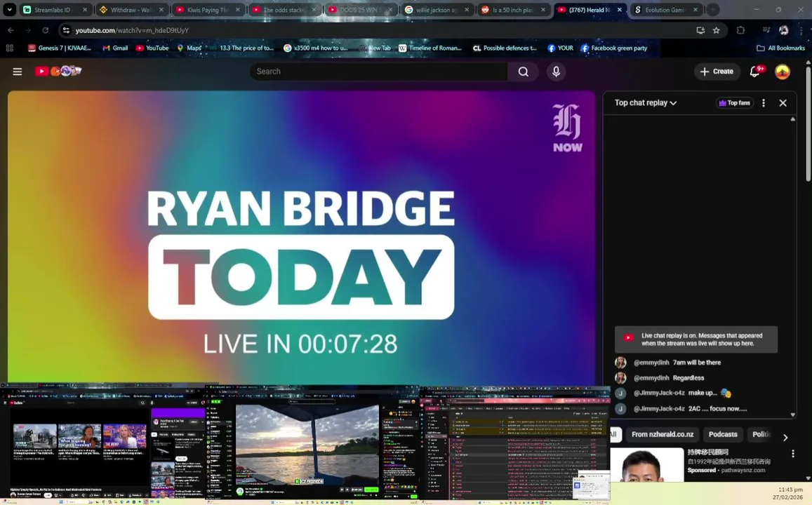Close the Streamlabs ID tab

pyautogui.click(x=85, y=10)
